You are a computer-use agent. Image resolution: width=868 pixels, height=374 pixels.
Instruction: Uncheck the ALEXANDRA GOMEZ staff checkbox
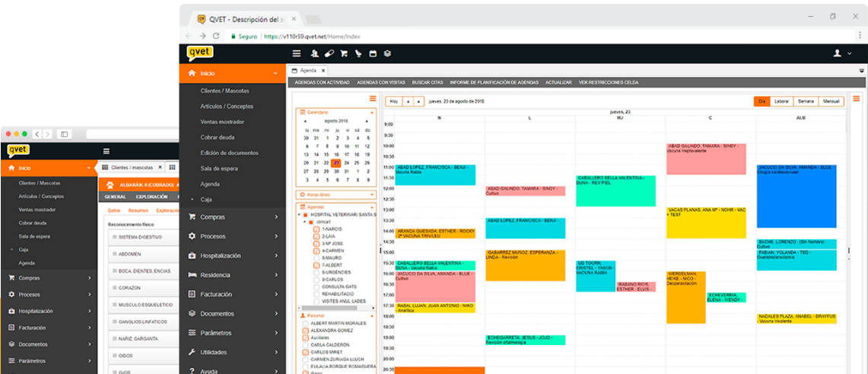click(x=305, y=331)
